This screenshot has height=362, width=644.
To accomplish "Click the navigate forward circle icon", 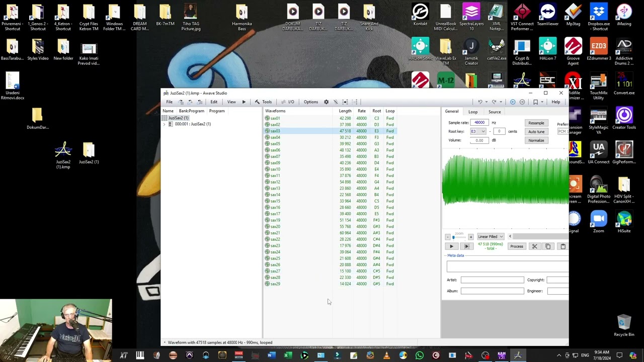I will [x=522, y=102].
